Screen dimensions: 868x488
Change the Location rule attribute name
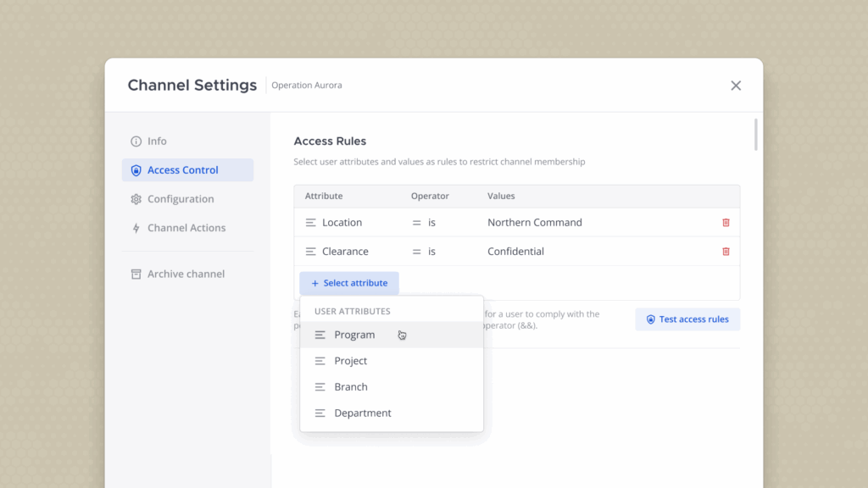pyautogui.click(x=342, y=223)
